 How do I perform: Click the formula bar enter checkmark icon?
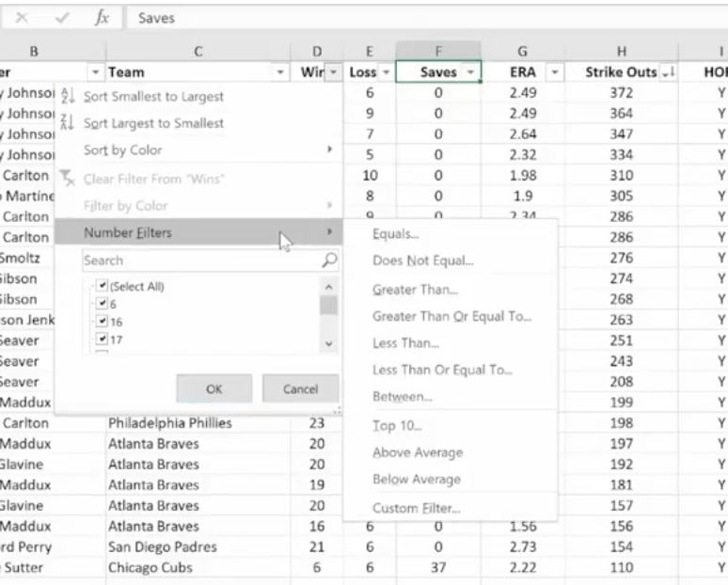62,18
